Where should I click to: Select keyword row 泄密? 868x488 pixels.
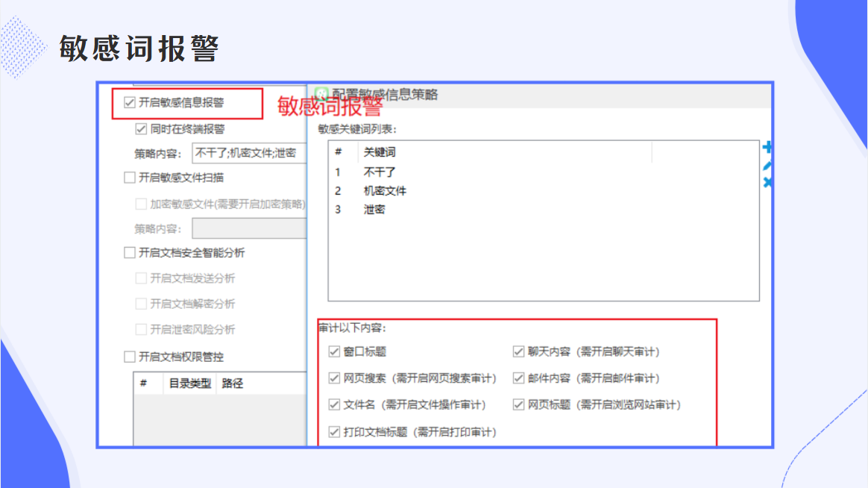coord(544,210)
